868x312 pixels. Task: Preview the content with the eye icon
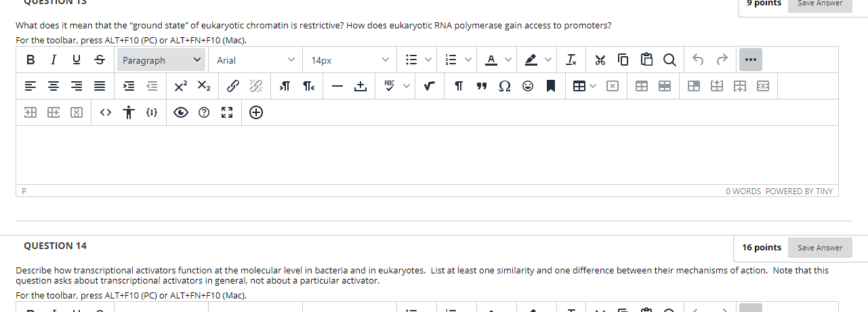[x=181, y=112]
